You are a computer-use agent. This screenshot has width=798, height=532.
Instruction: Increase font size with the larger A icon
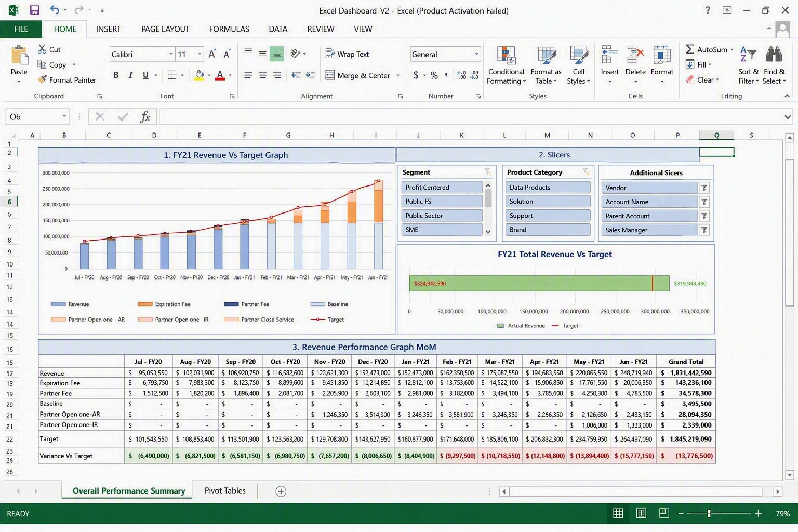pos(212,54)
